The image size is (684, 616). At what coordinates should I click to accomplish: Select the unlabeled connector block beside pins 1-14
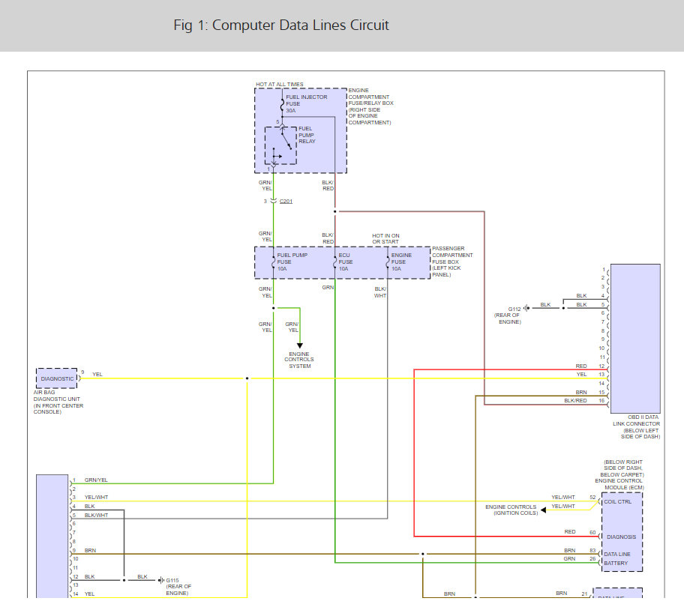coord(52,537)
